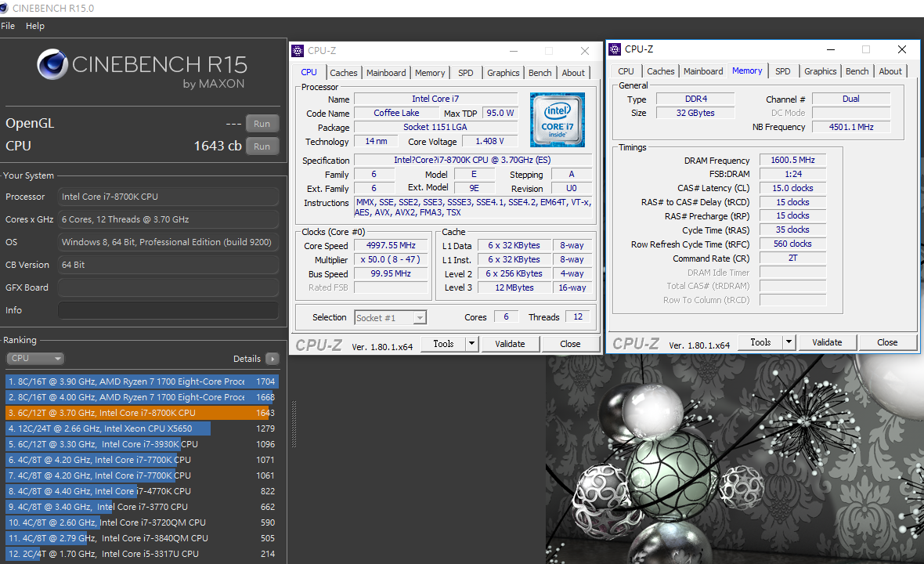Select ranking row Intel Core i7-4770K
This screenshot has height=564, width=924.
click(142, 491)
